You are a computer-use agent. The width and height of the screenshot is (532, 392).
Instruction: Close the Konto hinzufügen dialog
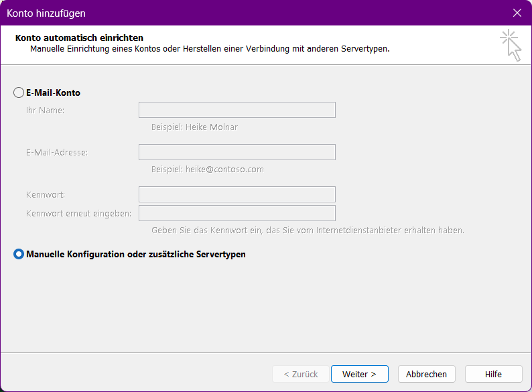point(517,13)
